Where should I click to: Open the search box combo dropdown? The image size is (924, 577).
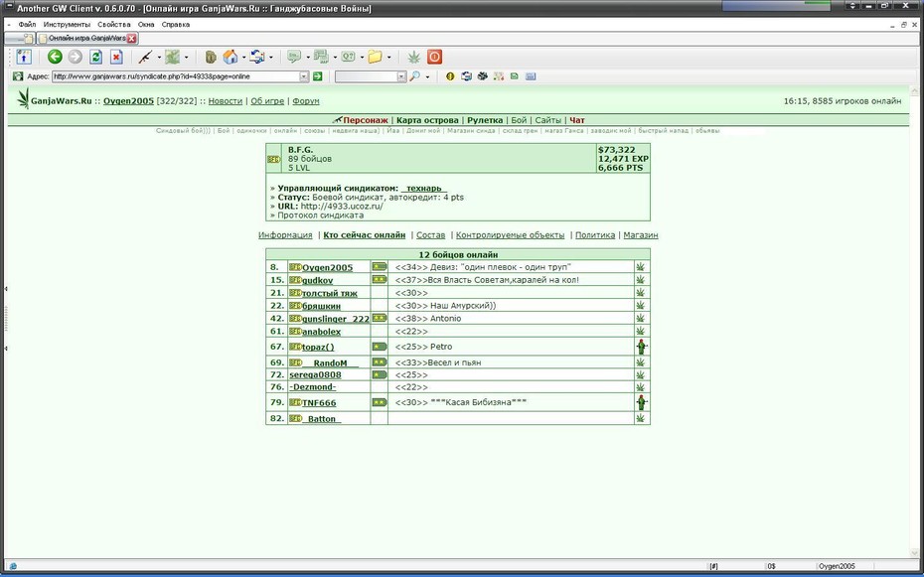402,76
